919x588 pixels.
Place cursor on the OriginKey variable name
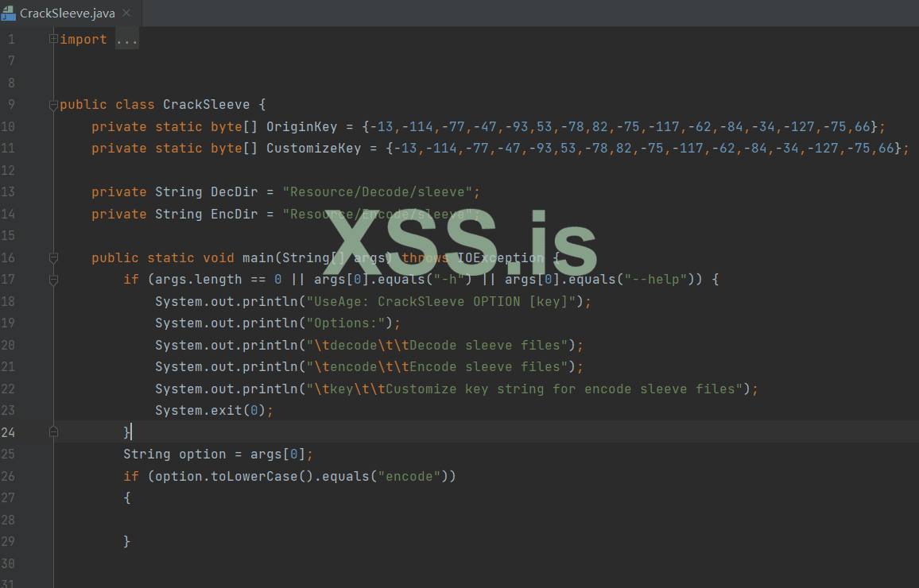[302, 127]
